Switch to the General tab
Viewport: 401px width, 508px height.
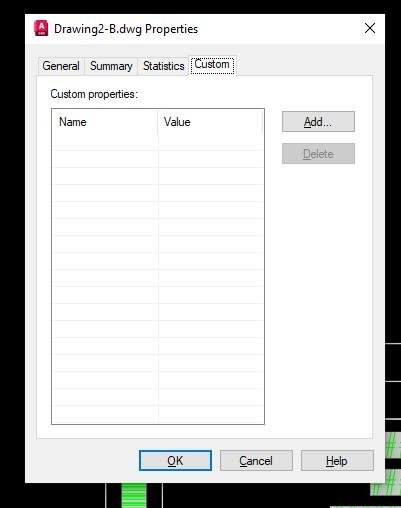pos(61,66)
